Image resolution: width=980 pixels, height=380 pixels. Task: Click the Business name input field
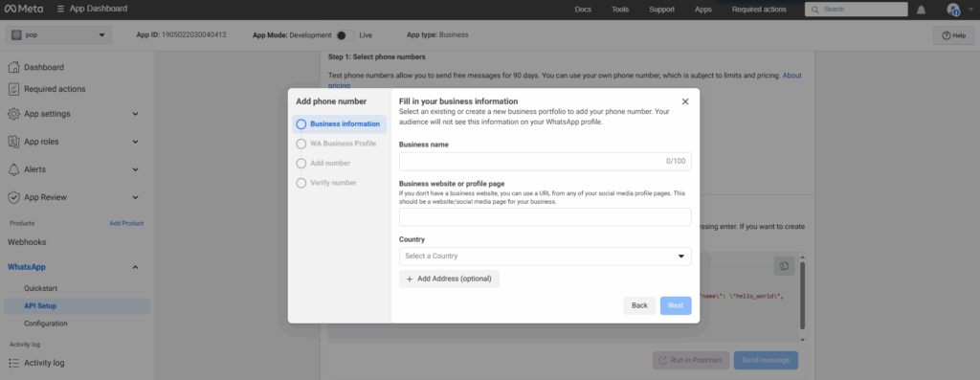[545, 161]
